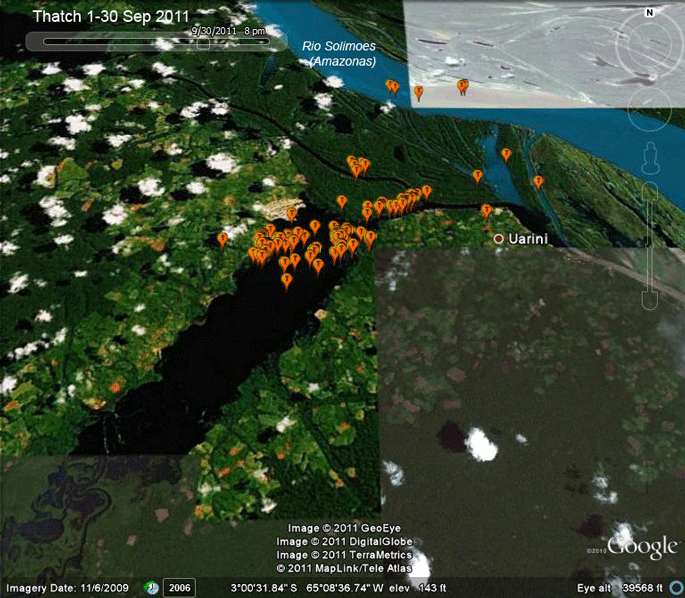
Task: Click the time slider thumb at 9/30/2011
Action: [203, 43]
